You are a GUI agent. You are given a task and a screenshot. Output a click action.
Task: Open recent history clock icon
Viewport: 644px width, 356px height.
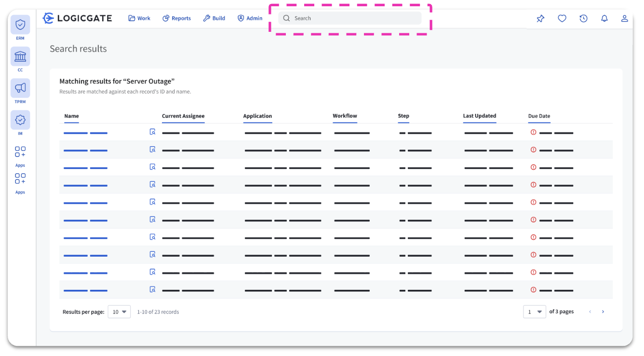point(583,18)
